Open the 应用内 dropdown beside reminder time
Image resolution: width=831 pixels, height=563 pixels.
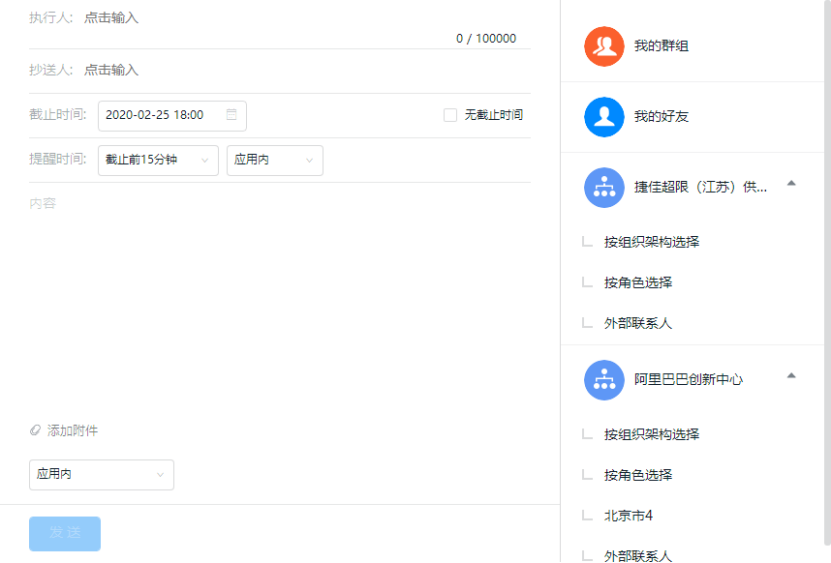tap(275, 160)
